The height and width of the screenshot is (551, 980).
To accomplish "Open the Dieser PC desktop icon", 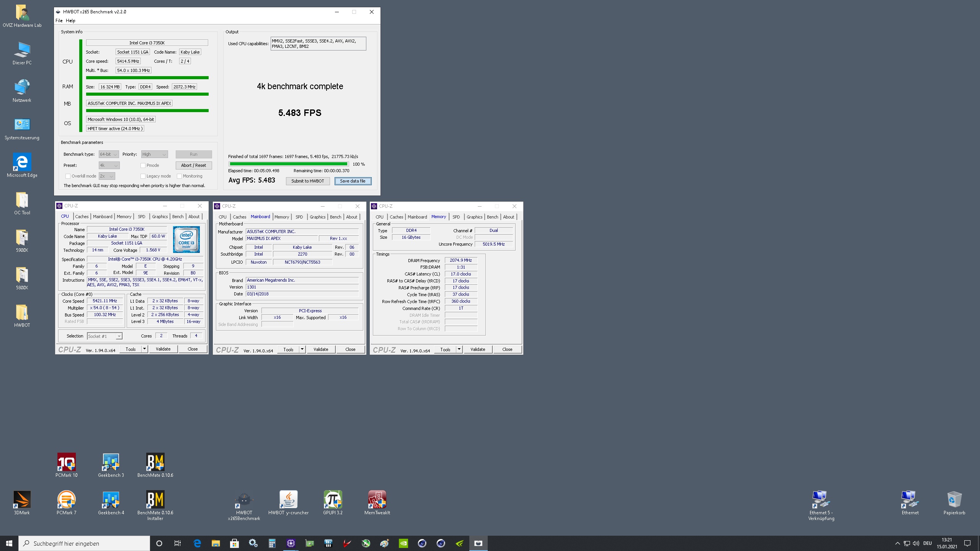I will pos(22,53).
